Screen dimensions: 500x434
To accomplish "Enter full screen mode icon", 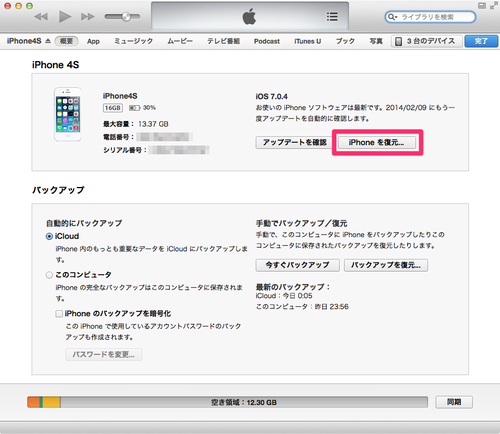I will click(493, 6).
